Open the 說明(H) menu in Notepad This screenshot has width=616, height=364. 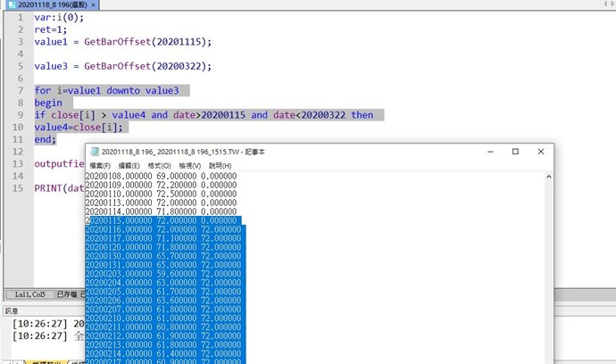(221, 166)
